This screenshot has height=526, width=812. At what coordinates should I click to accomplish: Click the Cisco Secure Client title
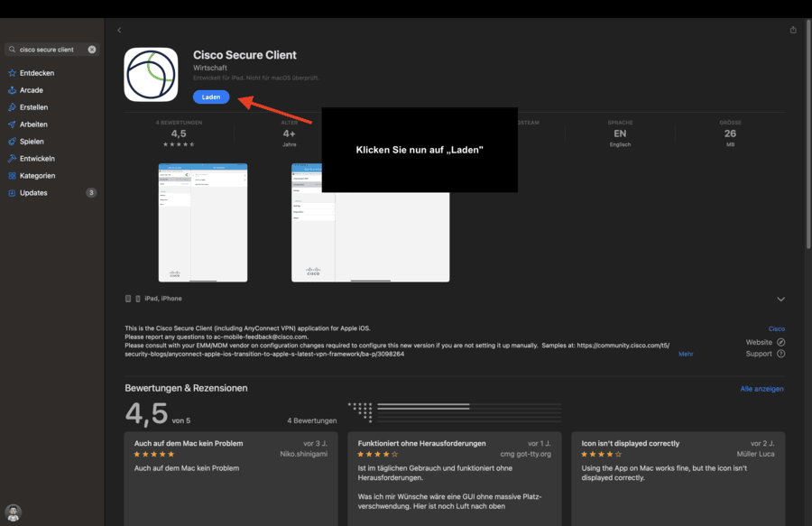point(245,55)
